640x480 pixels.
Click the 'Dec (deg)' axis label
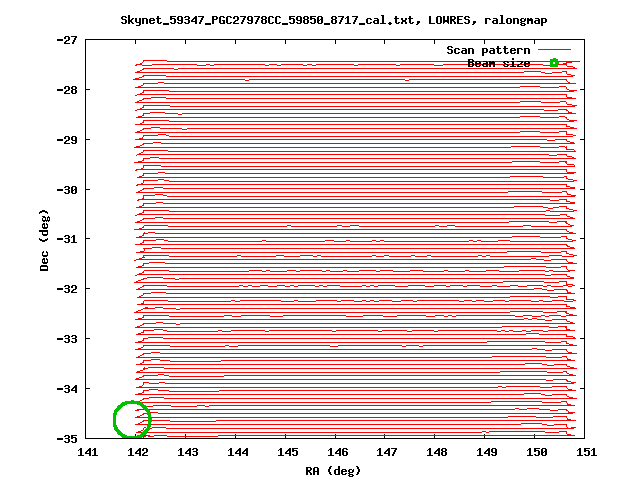click(44, 240)
